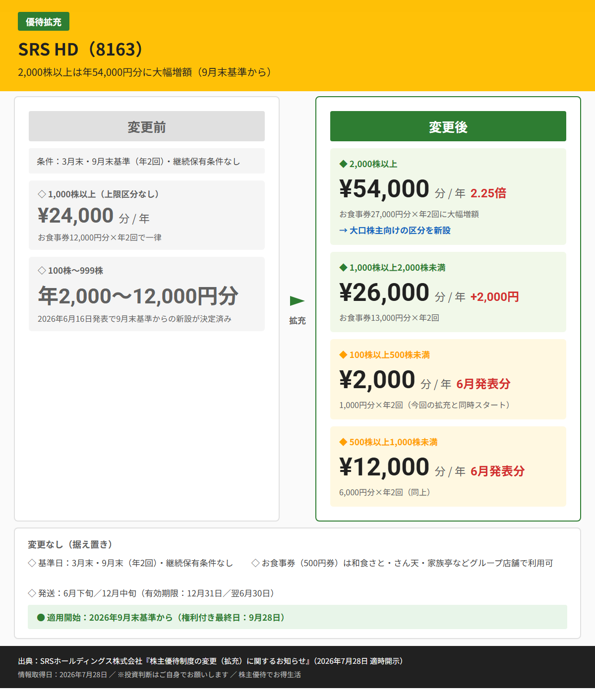Image resolution: width=595 pixels, height=700 pixels.
Task: Click お食事券27,000円分×年2回に大幅増額 text
Action: 409,214
